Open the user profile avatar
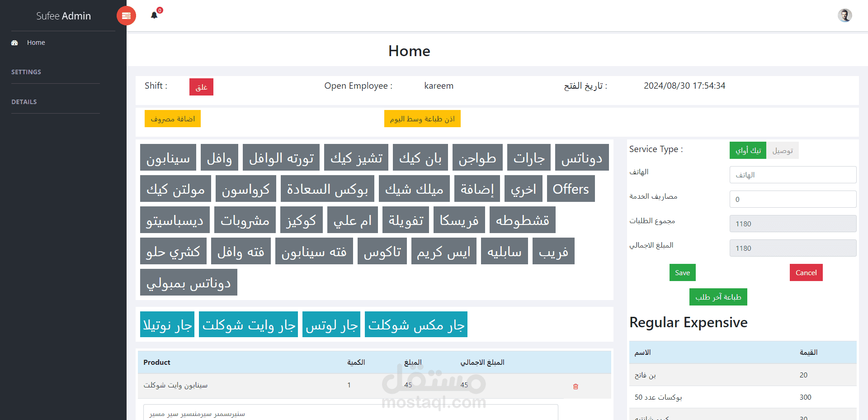Image resolution: width=868 pixels, height=420 pixels. (x=845, y=15)
